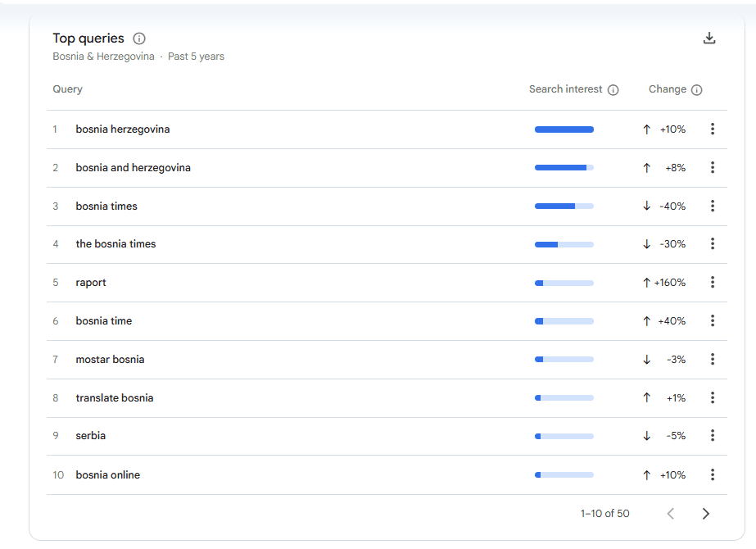The height and width of the screenshot is (549, 756).
Task: Open more options for bosnia times row
Action: click(713, 206)
